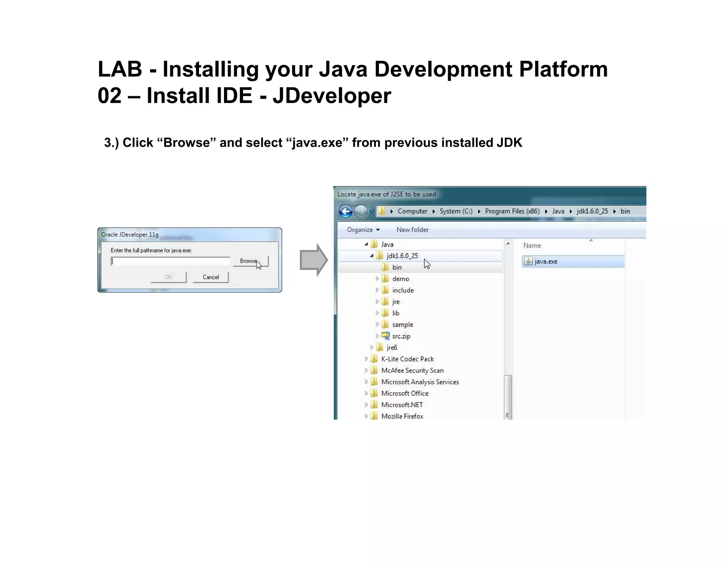
Task: Select Microsoft.NET in the tree
Action: 402,405
